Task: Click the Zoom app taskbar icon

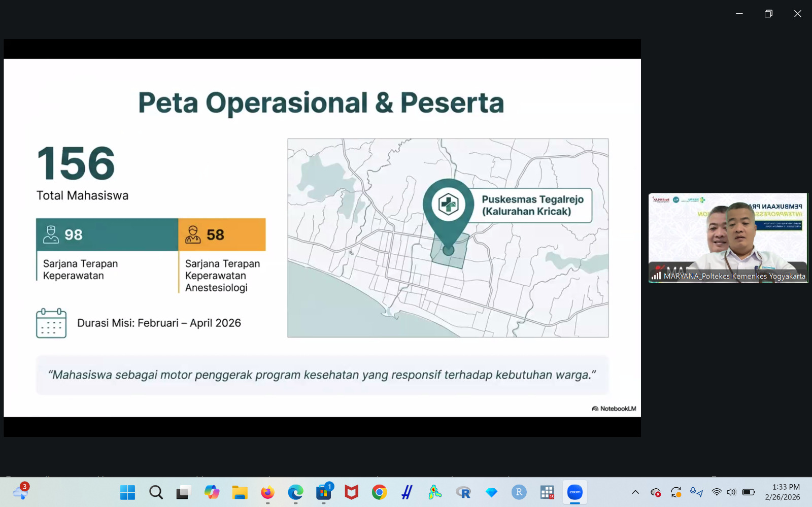Action: (x=574, y=492)
